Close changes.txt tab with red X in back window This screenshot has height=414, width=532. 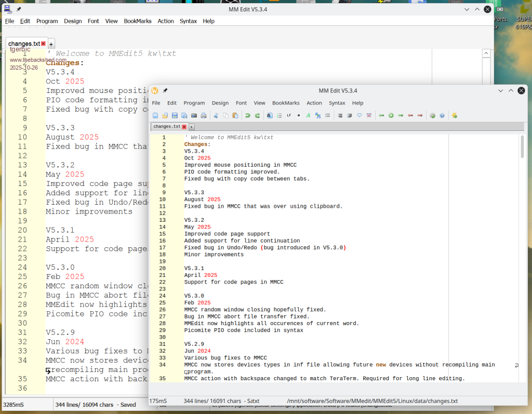pyautogui.click(x=44, y=44)
